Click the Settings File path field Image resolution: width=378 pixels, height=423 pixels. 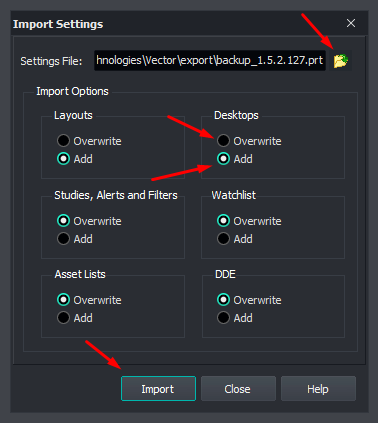[x=210, y=60]
